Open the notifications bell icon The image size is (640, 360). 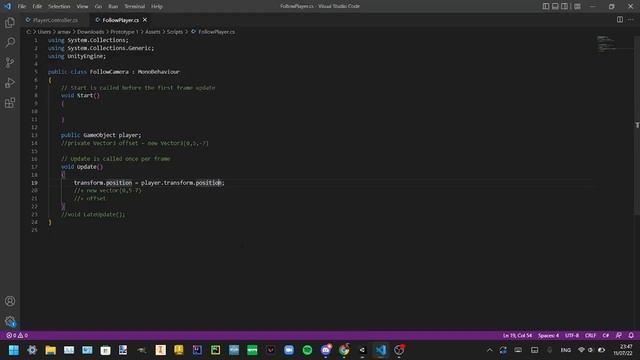[x=631, y=336]
